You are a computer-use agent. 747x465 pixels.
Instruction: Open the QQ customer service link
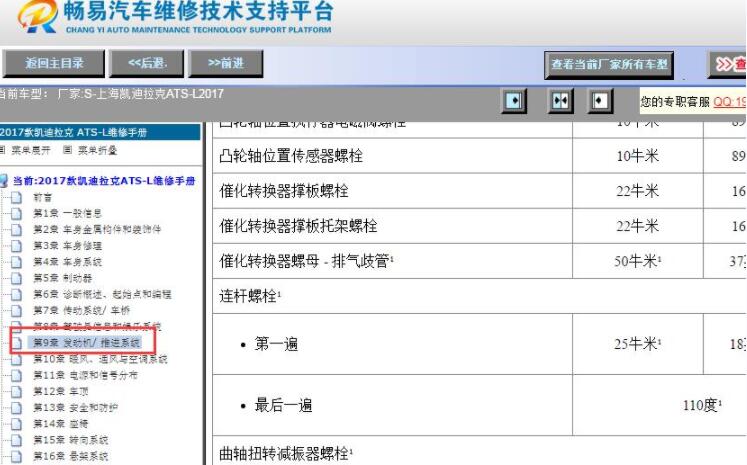point(730,101)
